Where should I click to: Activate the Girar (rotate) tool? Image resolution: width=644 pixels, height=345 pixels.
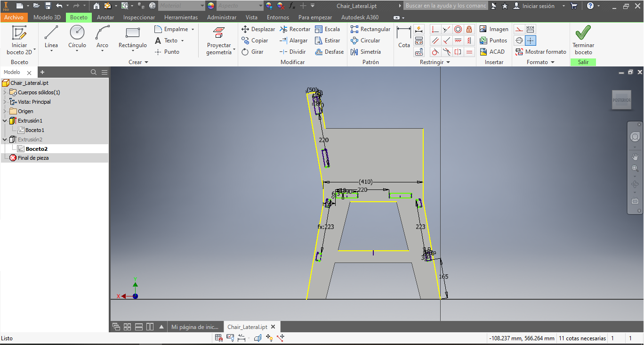pyautogui.click(x=252, y=52)
